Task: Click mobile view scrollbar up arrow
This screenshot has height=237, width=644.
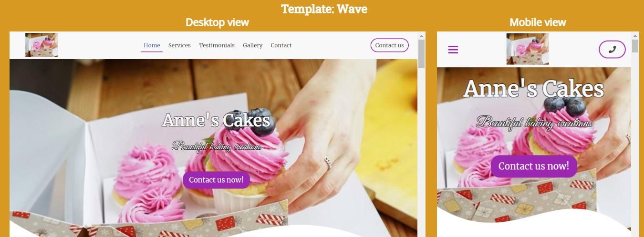Action: (635, 35)
